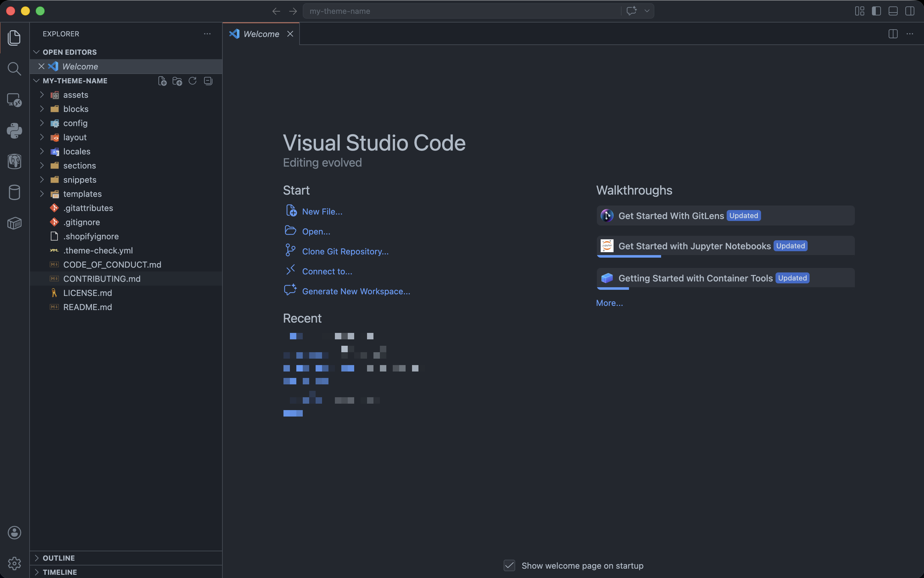Image resolution: width=924 pixels, height=578 pixels.
Task: Open Explorer views and more actions menu
Action: [x=207, y=34]
